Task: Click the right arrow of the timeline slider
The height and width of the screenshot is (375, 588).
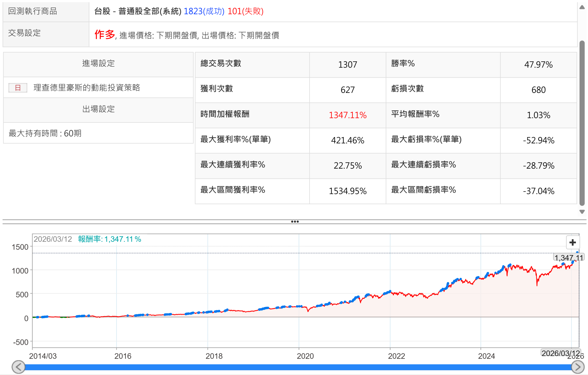Action: 577,367
